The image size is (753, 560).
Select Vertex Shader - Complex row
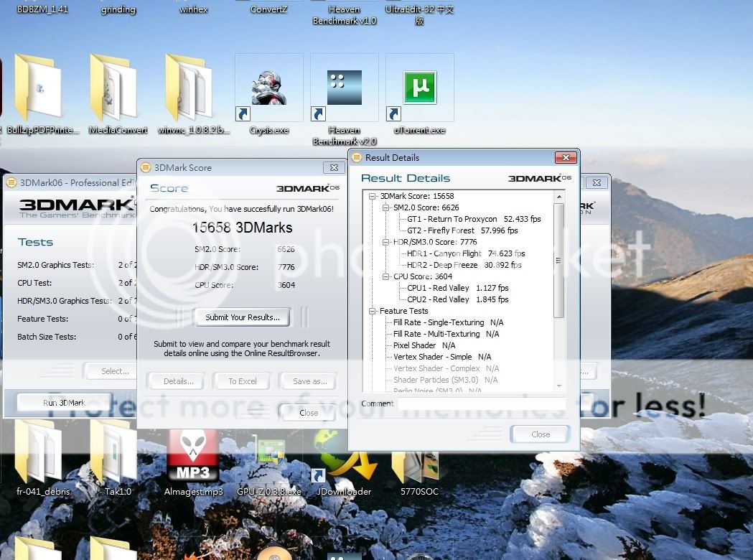[446, 369]
